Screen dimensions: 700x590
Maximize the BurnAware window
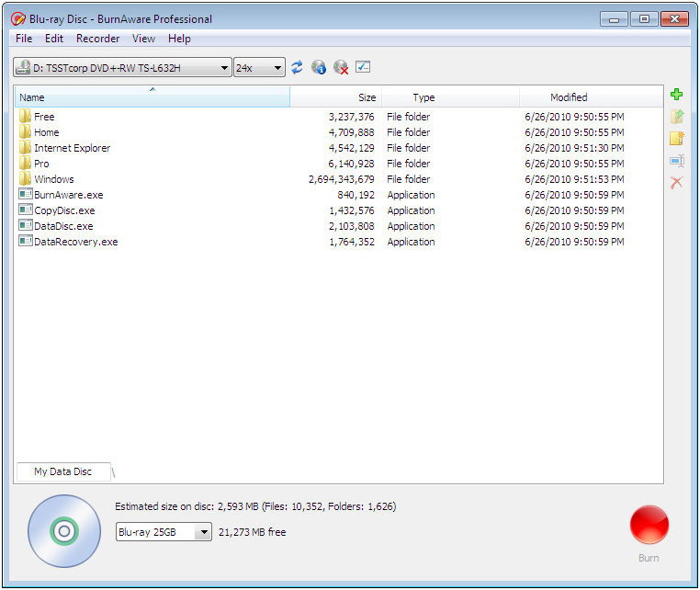pos(644,18)
